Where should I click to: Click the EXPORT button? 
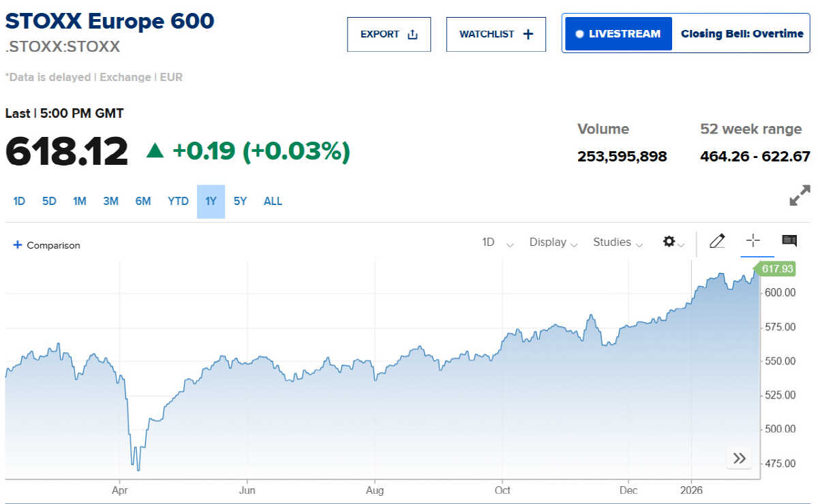[389, 33]
